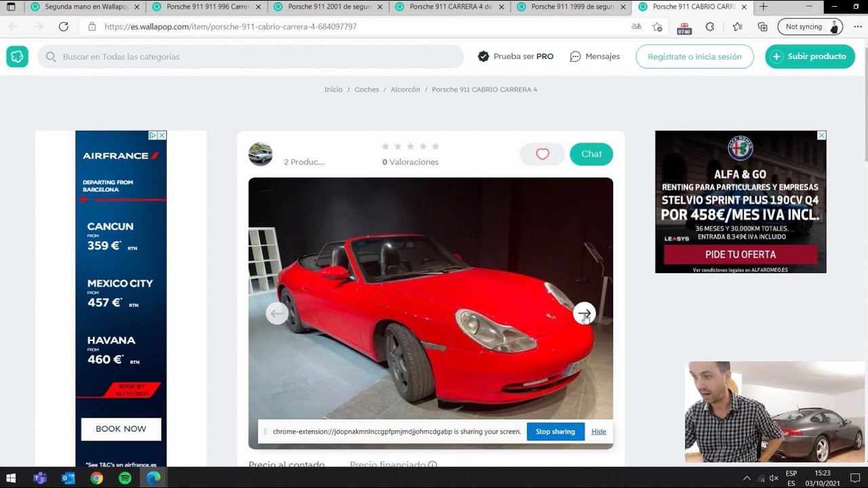Click 'Alcorcón' in the breadcrumb
This screenshot has height=488, width=868.
[406, 89]
